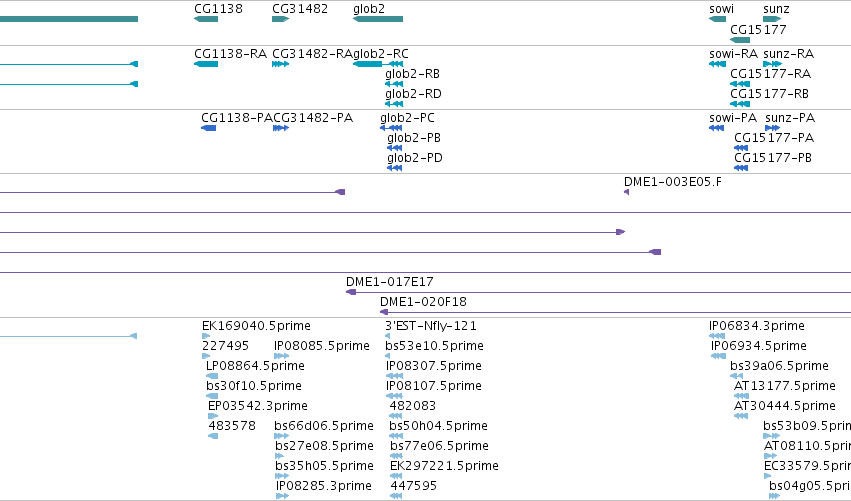This screenshot has width=851, height=501.
Task: Select transcript glob2-RB
Action: click(x=412, y=74)
